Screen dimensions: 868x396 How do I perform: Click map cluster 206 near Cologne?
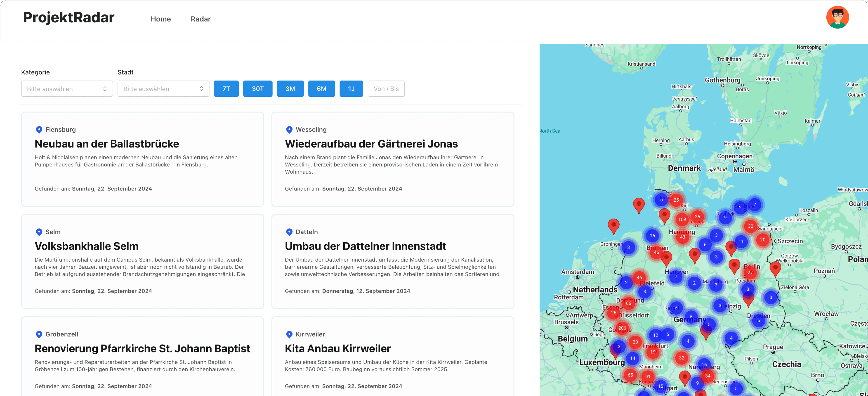(622, 328)
